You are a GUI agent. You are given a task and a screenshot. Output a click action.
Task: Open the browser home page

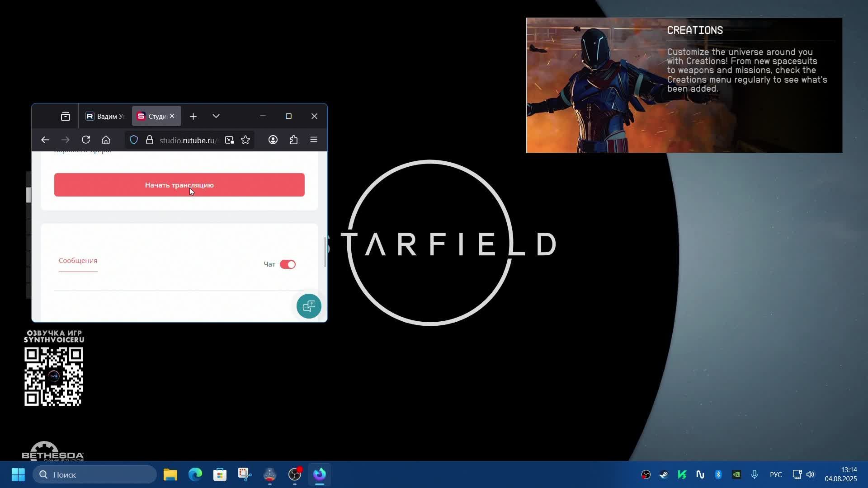(x=106, y=140)
